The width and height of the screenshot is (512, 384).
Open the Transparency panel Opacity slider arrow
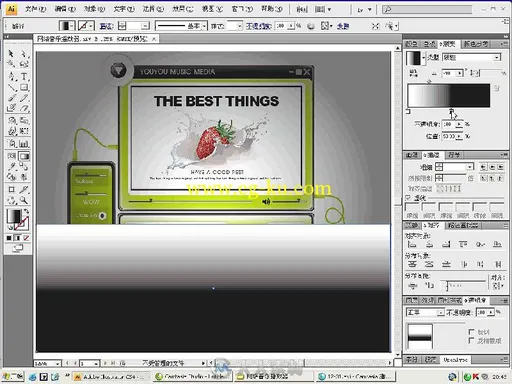[491, 312]
